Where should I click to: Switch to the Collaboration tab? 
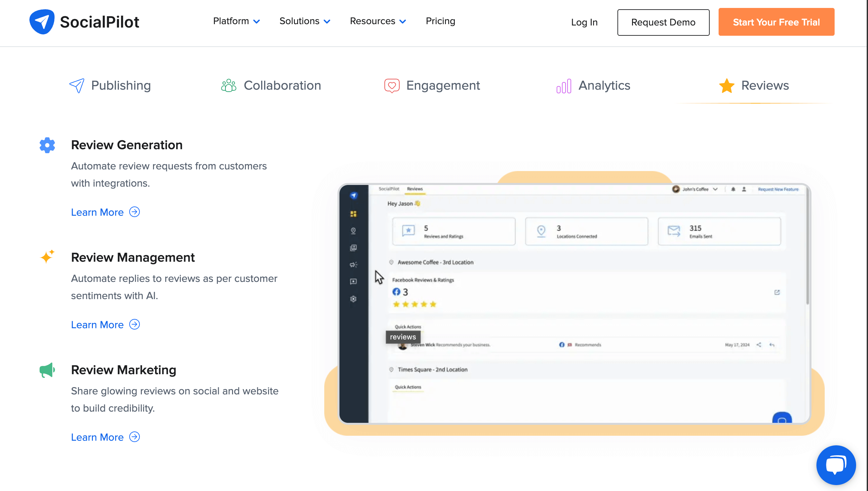271,86
